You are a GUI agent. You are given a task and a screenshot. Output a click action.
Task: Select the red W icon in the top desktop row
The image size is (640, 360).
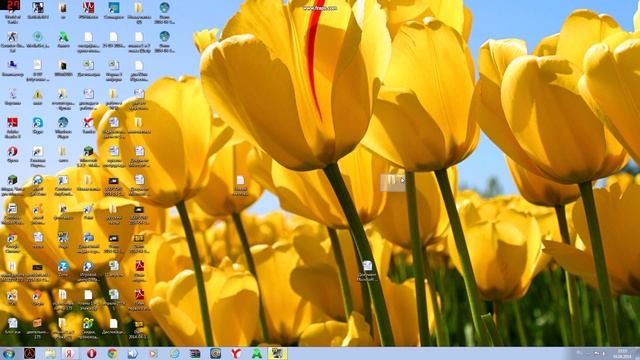click(x=88, y=7)
